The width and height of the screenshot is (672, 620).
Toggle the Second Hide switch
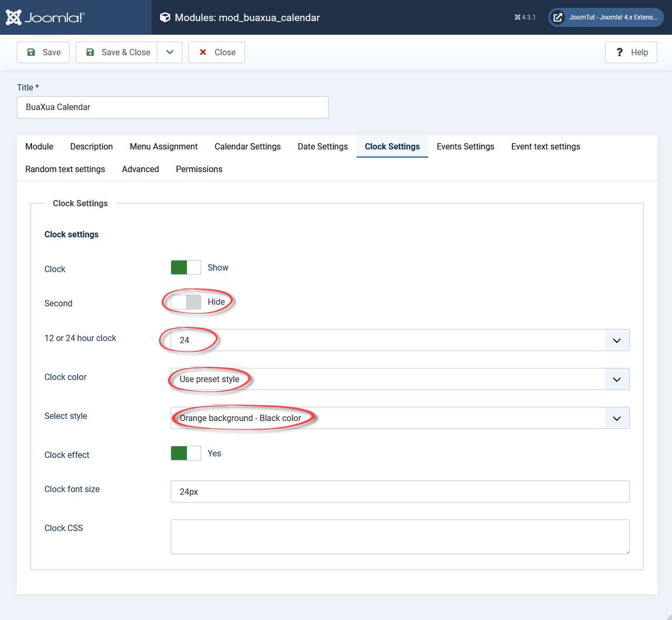click(186, 302)
